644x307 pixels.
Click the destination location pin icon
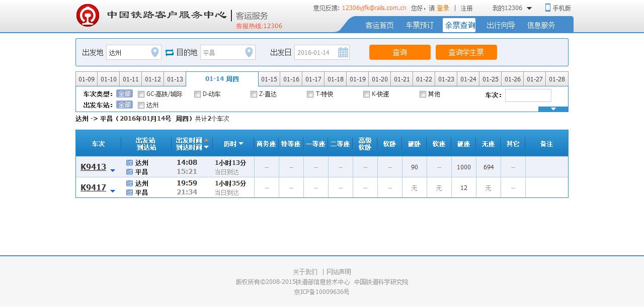249,52
